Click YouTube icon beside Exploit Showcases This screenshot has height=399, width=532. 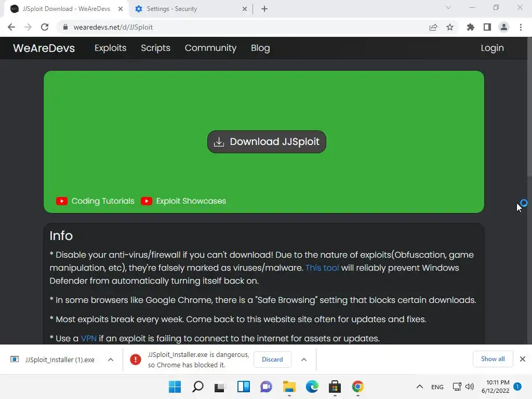[146, 201]
